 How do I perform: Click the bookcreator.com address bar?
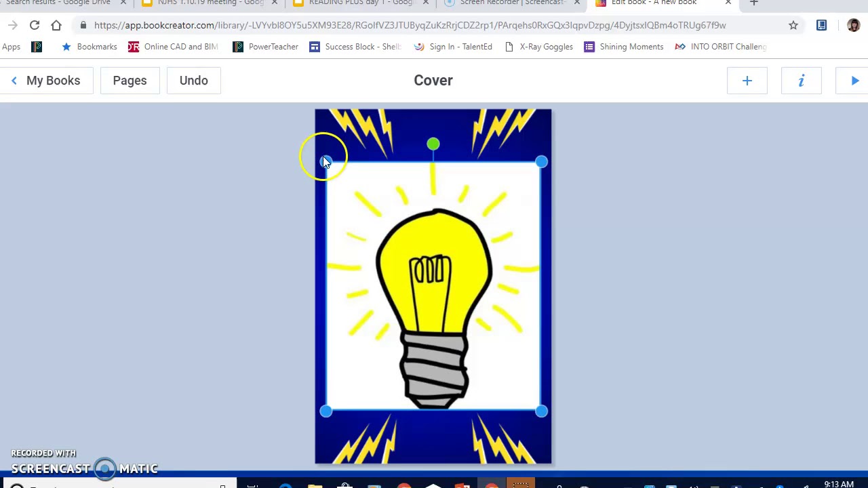pos(410,25)
